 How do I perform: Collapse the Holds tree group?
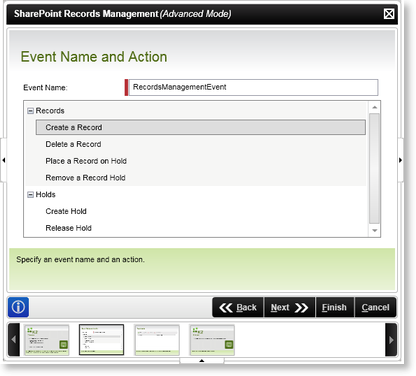[30, 195]
